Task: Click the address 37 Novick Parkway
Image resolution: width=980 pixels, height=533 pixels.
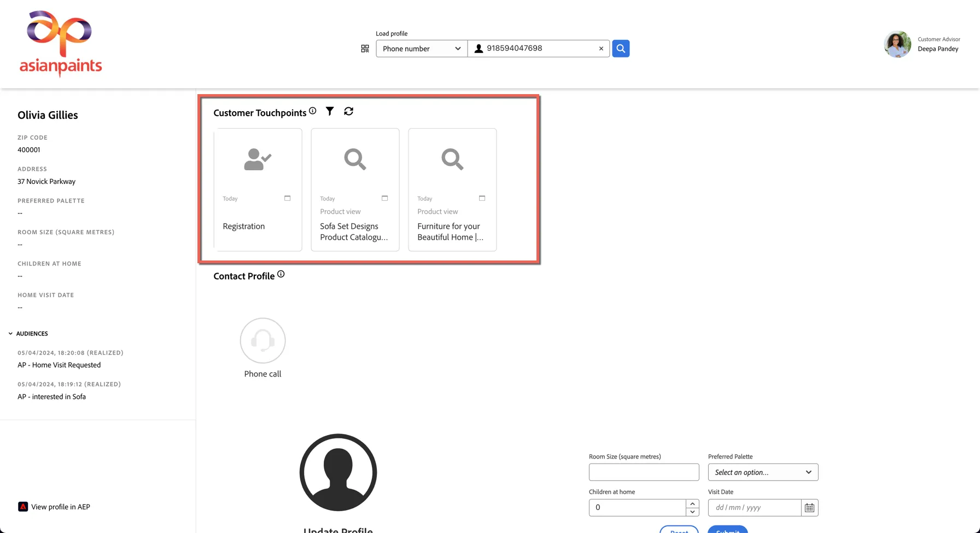Action: click(46, 181)
